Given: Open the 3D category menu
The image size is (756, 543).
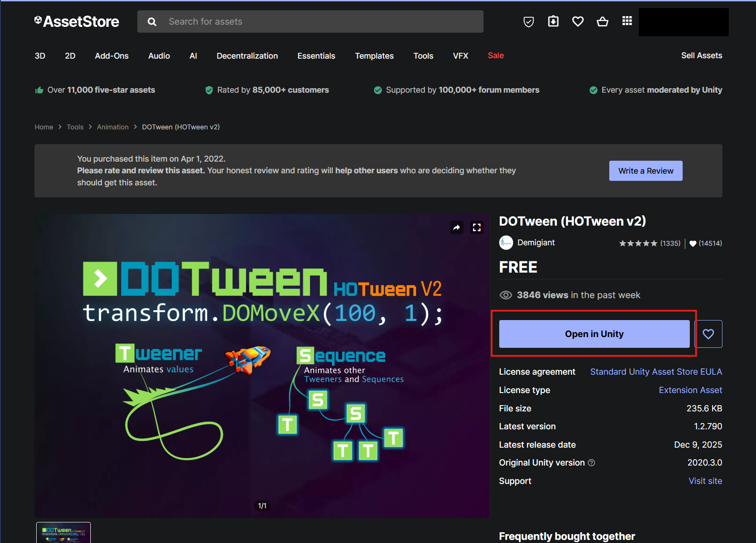Looking at the screenshot, I should [x=40, y=56].
